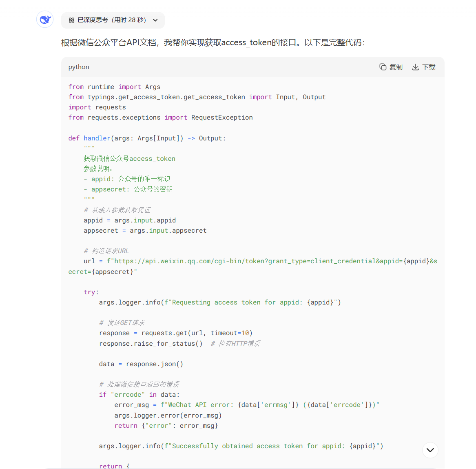Click comment '# 检查HTTP错误'
Image resolution: width=476 pixels, height=469 pixels.
235,344
